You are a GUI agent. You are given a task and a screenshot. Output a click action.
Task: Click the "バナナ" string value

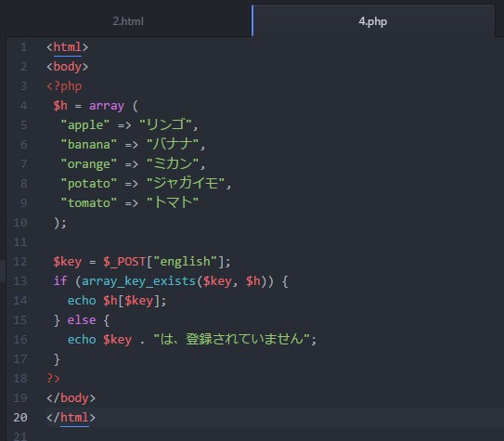(x=173, y=144)
